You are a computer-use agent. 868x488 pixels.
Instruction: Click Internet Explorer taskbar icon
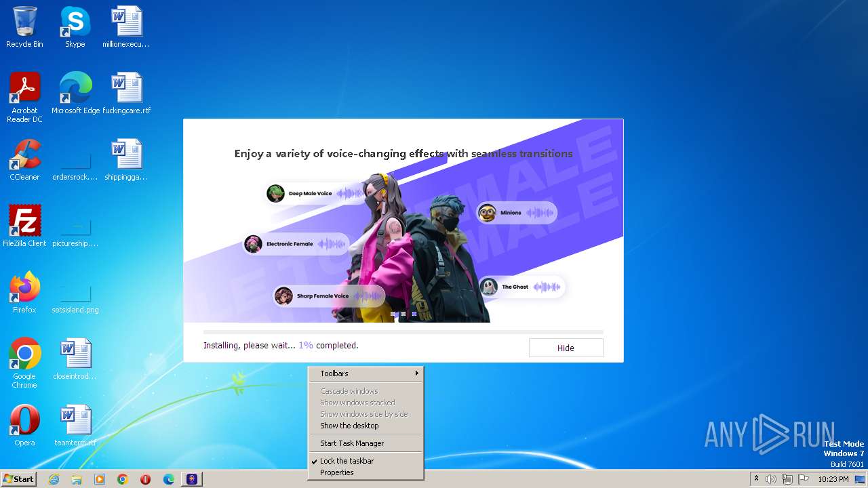coord(54,479)
